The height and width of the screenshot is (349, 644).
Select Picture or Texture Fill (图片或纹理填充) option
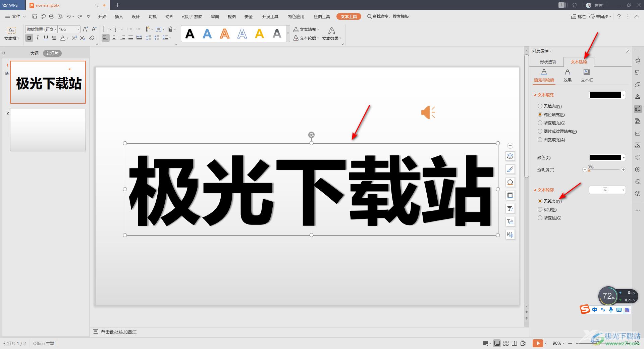pyautogui.click(x=540, y=131)
